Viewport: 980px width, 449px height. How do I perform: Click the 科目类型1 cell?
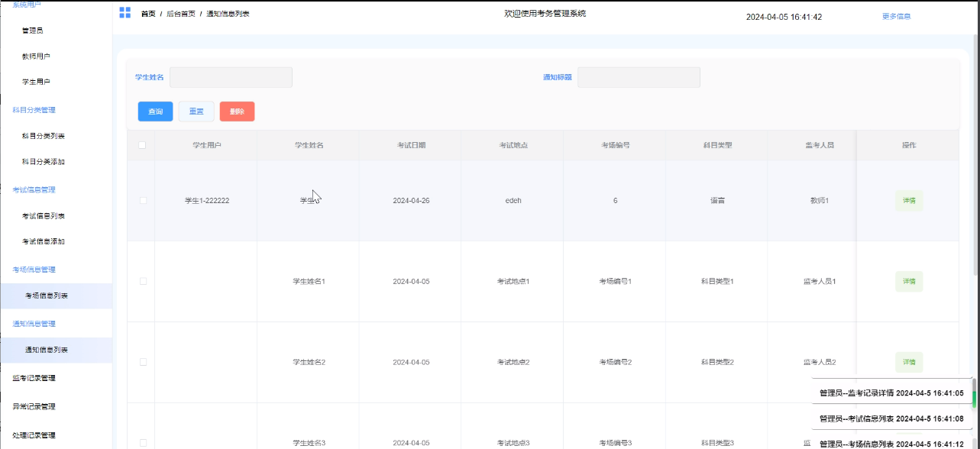[717, 281]
